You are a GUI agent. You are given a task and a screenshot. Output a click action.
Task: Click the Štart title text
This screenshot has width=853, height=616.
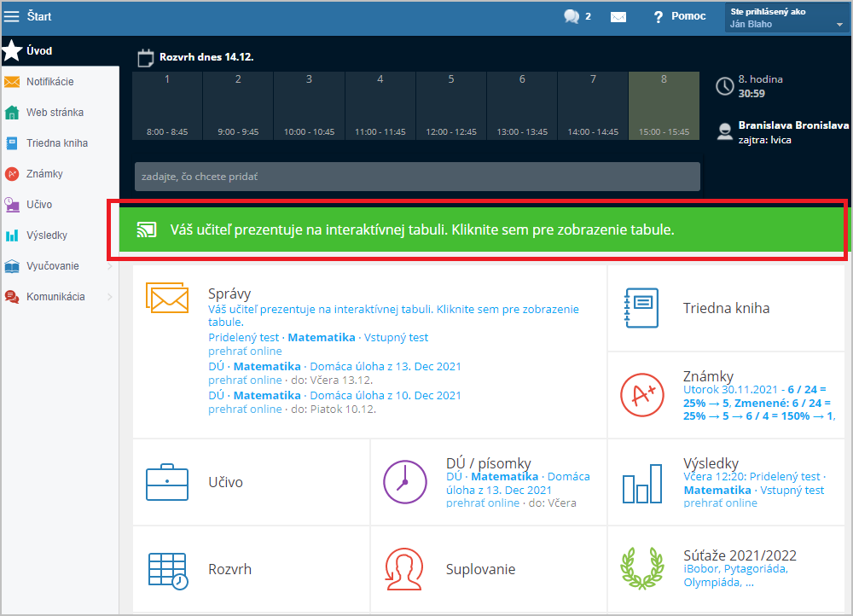coord(39,16)
